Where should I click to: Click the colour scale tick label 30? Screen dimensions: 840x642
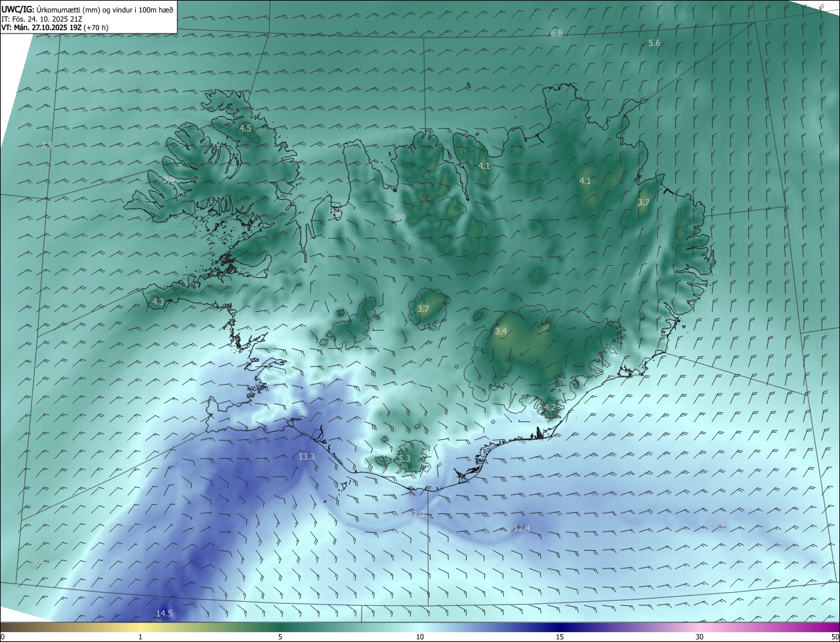[700, 637]
